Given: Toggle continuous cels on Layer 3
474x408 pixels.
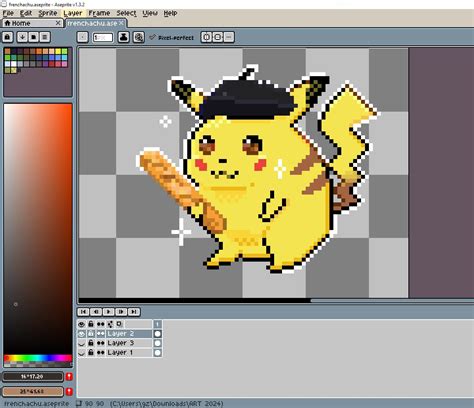Looking at the screenshot, I should (100, 343).
